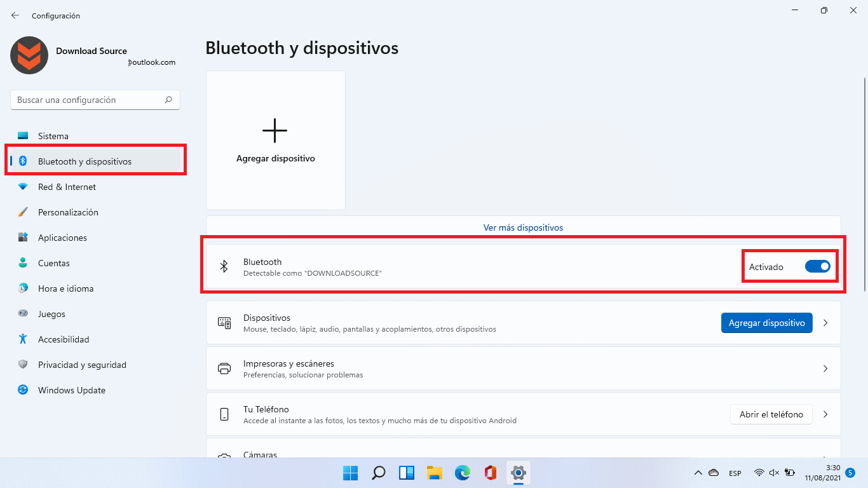Turn off the Bluetooth toggle switch
The height and width of the screenshot is (488, 868).
pos(818,267)
